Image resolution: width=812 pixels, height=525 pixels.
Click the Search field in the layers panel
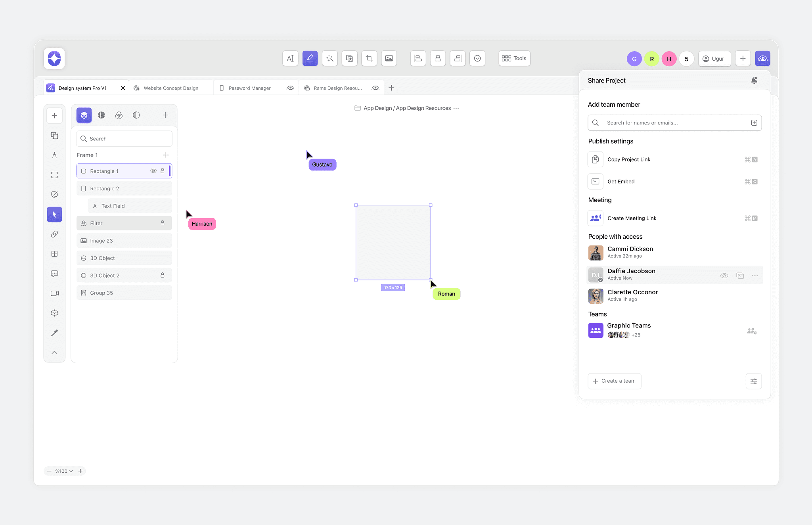point(124,138)
